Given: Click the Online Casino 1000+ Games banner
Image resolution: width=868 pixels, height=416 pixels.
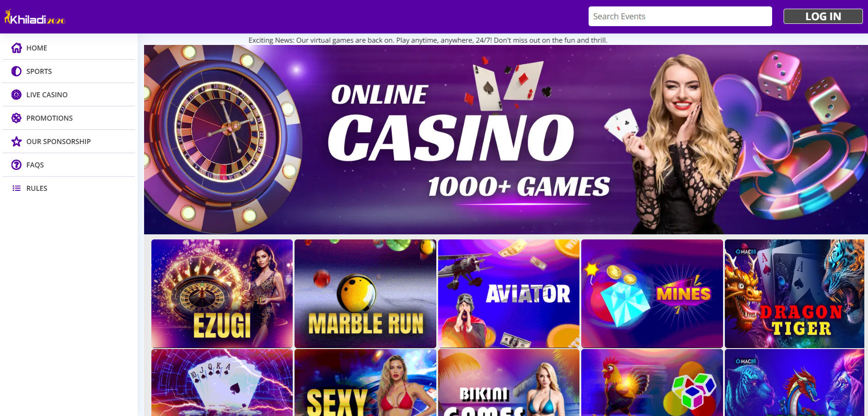Looking at the screenshot, I should click(x=506, y=139).
